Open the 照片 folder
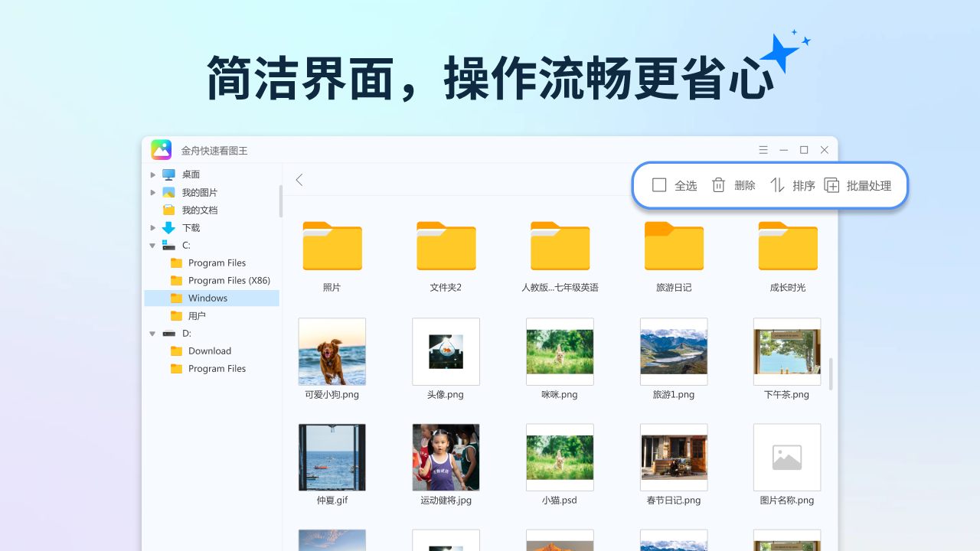The width and height of the screenshot is (980, 551). (332, 246)
